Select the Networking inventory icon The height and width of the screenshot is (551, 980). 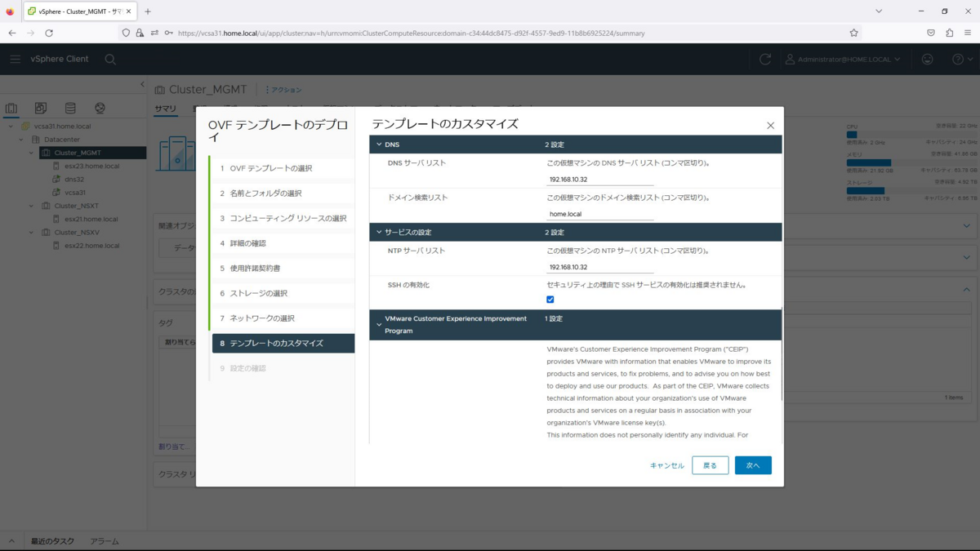point(100,108)
